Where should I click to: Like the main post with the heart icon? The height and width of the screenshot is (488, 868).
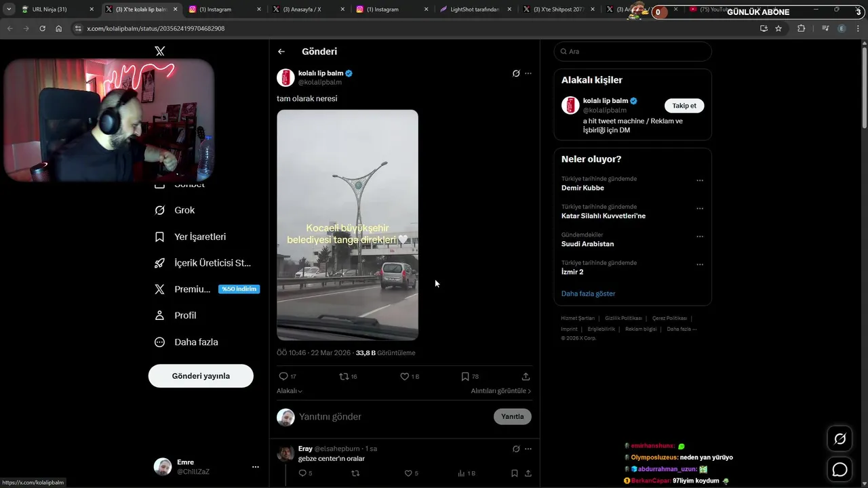point(405,376)
